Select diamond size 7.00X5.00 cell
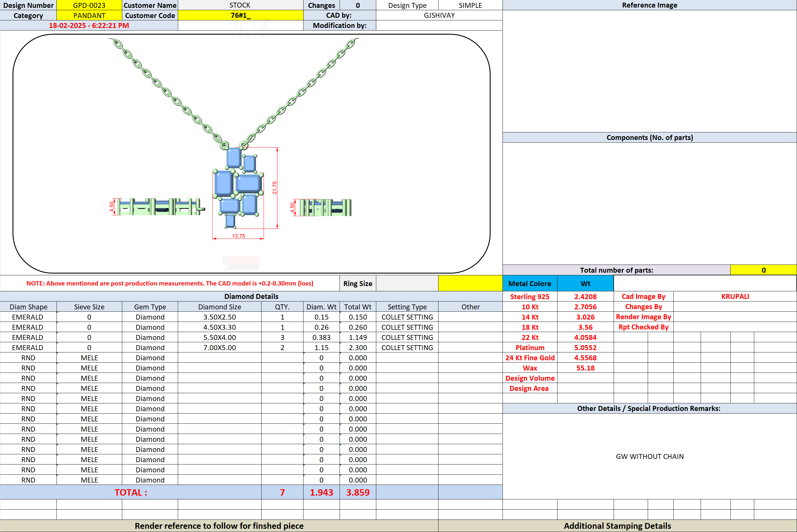Image resolution: width=797 pixels, height=532 pixels. [x=219, y=347]
